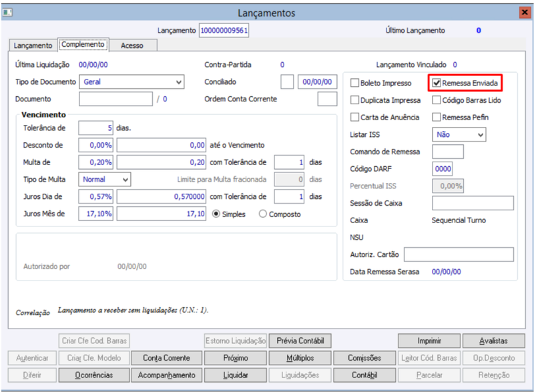Click the Multa de amount field
Viewport: 534px width, 392px height.
point(162,162)
